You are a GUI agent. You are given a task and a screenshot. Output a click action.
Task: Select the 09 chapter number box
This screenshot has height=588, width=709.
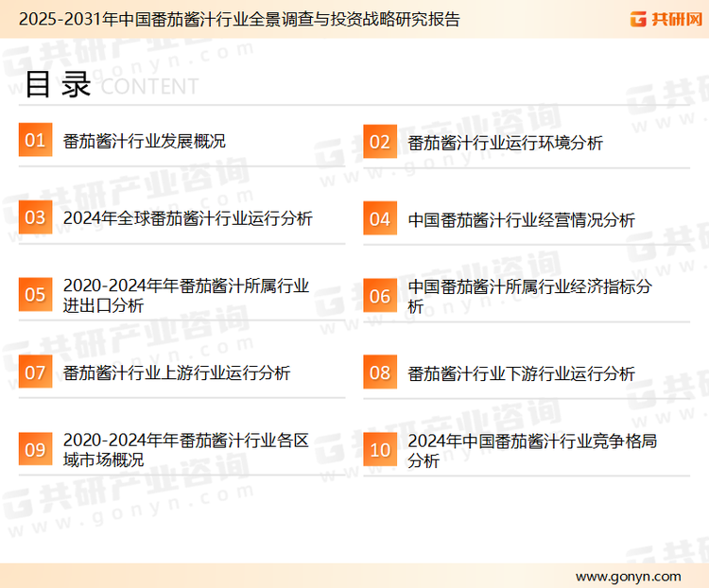(x=35, y=450)
